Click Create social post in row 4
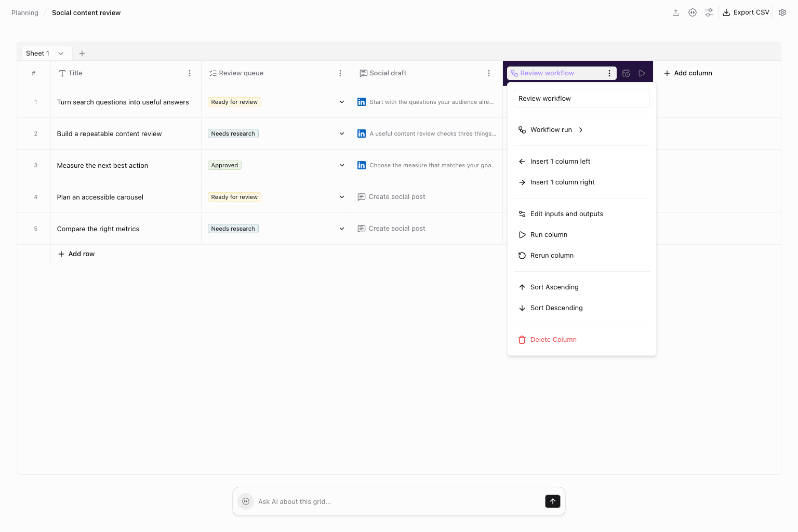 coord(392,197)
